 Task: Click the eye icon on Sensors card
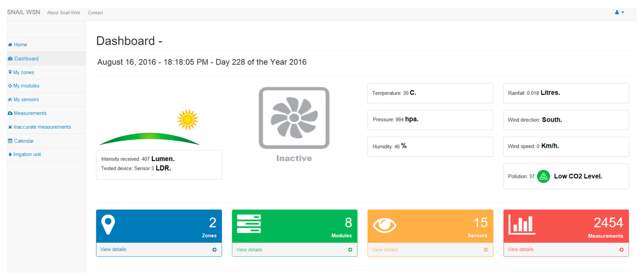[x=384, y=225]
